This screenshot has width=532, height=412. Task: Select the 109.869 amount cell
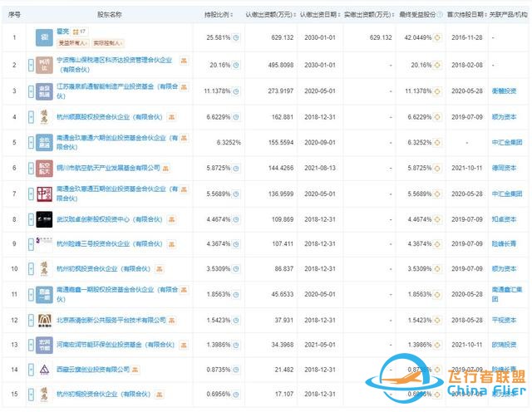coord(283,220)
